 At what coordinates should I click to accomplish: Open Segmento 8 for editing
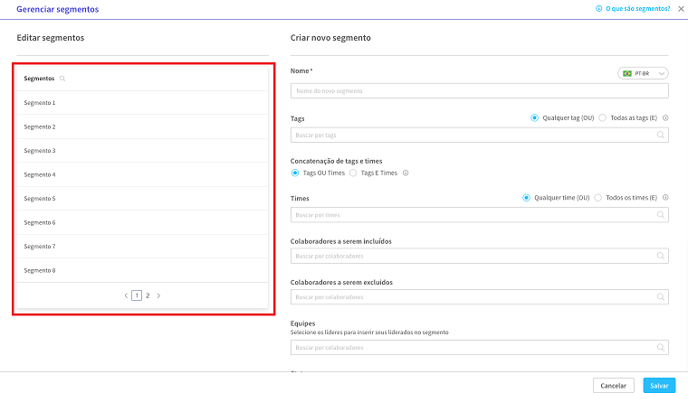tap(142, 270)
